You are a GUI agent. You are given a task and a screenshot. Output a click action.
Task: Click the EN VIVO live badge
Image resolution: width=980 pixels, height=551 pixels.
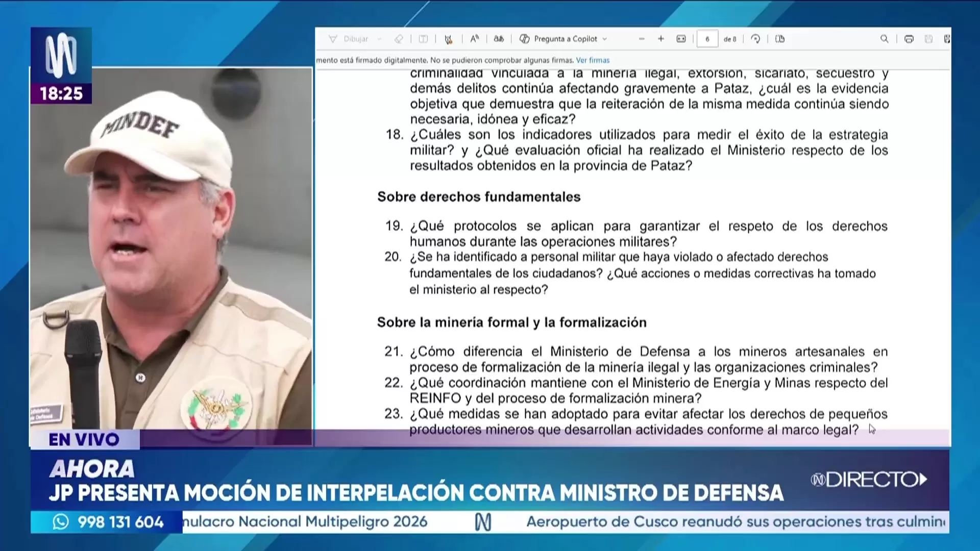pyautogui.click(x=84, y=439)
